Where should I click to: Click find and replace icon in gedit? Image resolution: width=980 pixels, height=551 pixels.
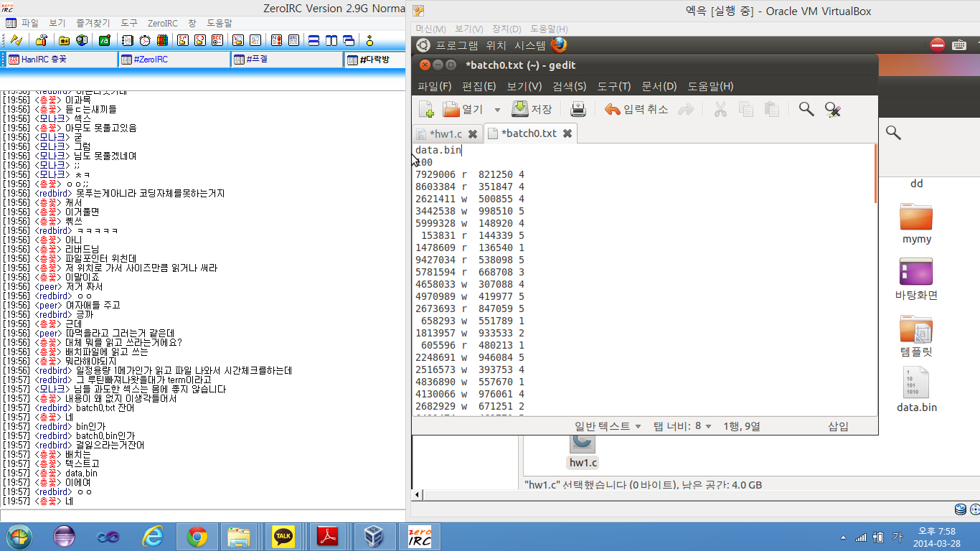click(832, 109)
